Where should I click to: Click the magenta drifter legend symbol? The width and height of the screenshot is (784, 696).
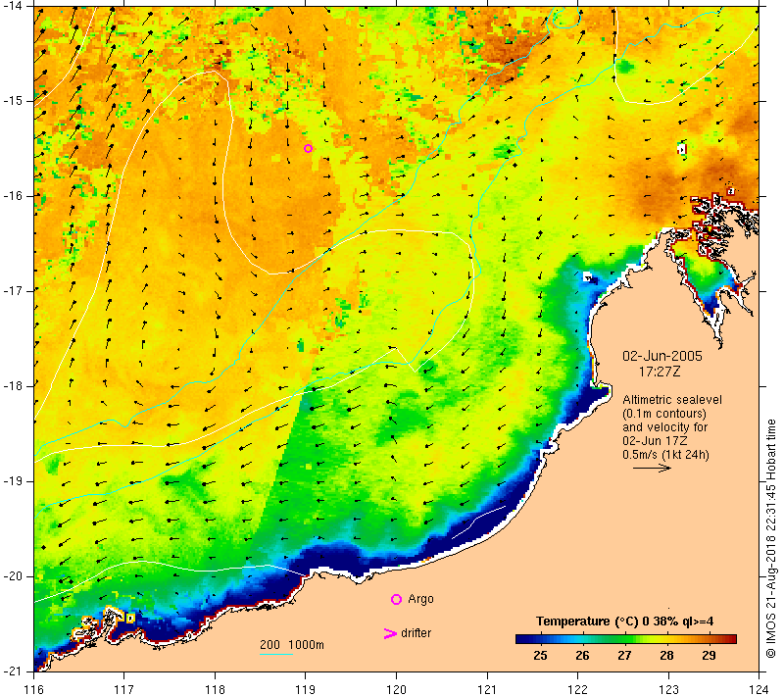point(390,633)
